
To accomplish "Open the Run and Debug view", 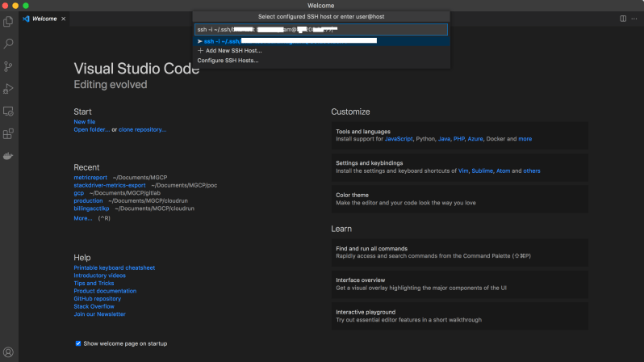I will click(x=8, y=88).
